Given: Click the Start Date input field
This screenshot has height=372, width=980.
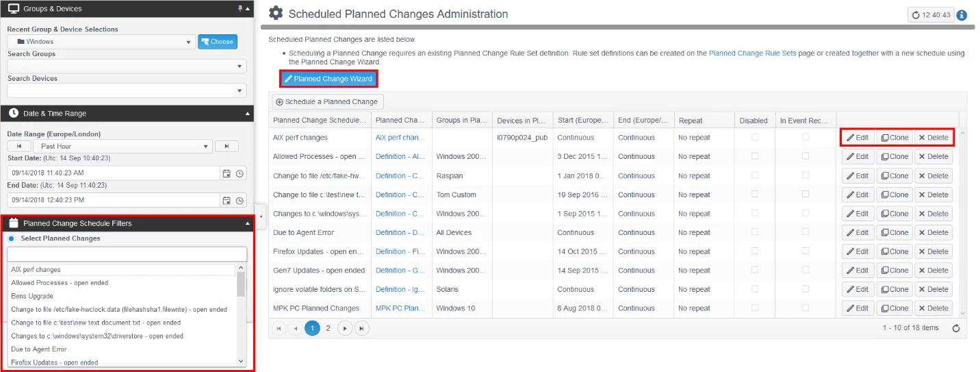Looking at the screenshot, I should pos(114,174).
